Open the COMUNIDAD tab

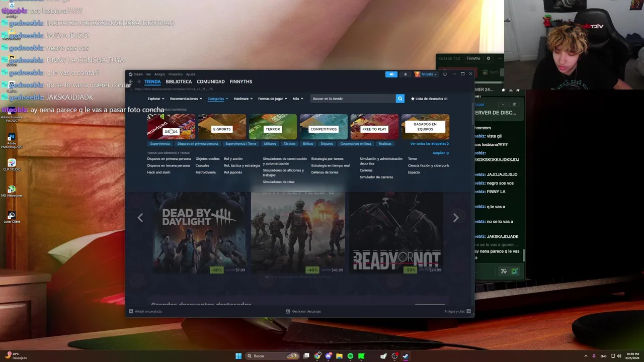pyautogui.click(x=211, y=81)
